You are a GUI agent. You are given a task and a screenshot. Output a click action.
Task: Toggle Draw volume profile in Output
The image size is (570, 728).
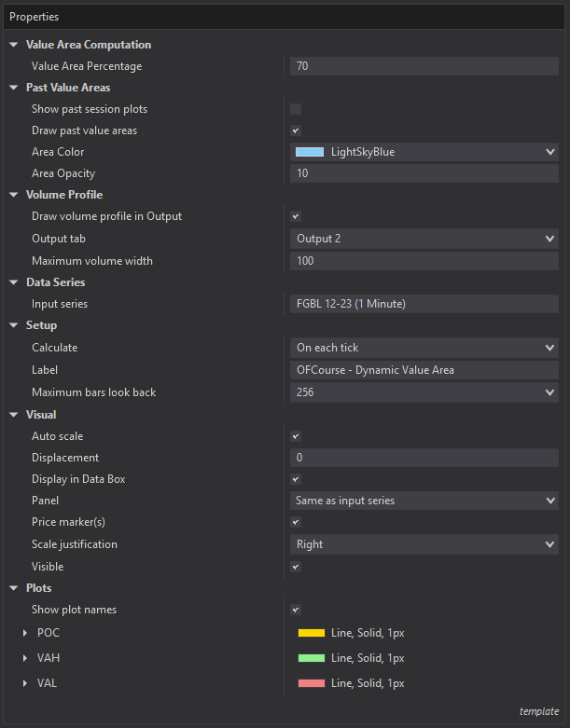296,216
